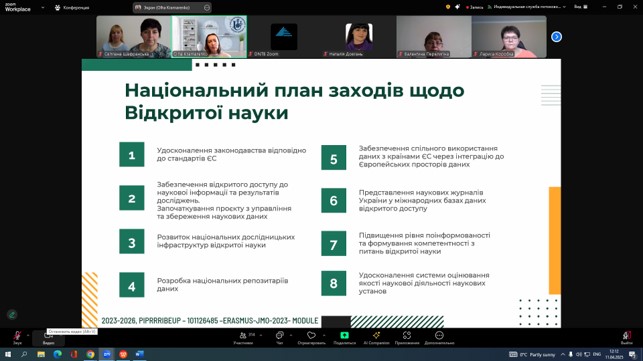Select Olha Komarenko's highlighted video thumbnail

pos(209,37)
